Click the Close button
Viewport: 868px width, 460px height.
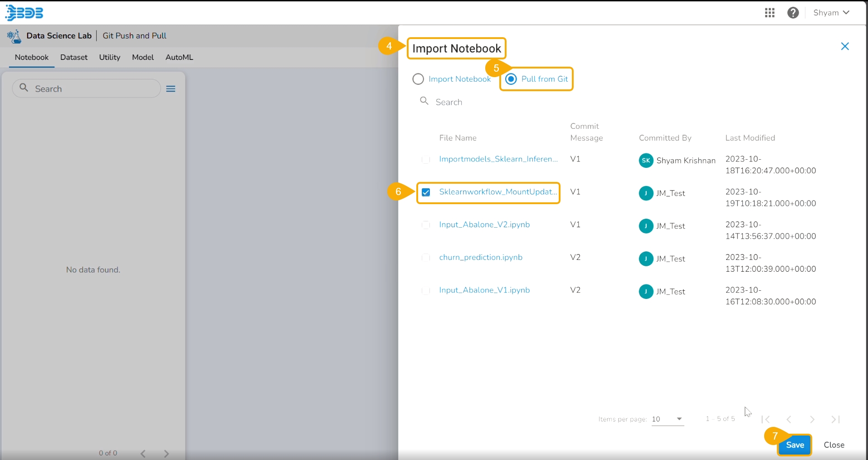click(834, 445)
